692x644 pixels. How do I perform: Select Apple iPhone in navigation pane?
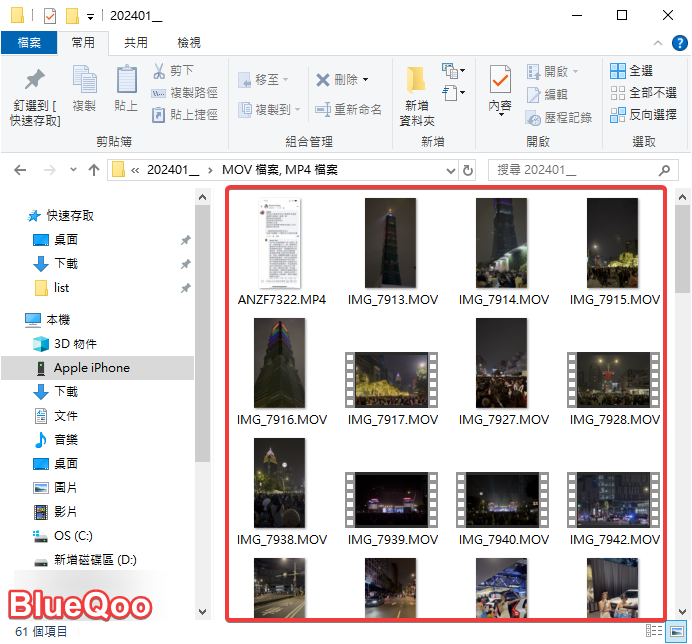[x=91, y=367]
